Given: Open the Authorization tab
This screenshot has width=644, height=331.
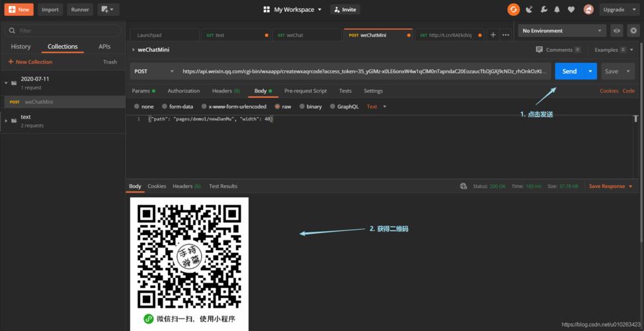Looking at the screenshot, I should tap(184, 91).
